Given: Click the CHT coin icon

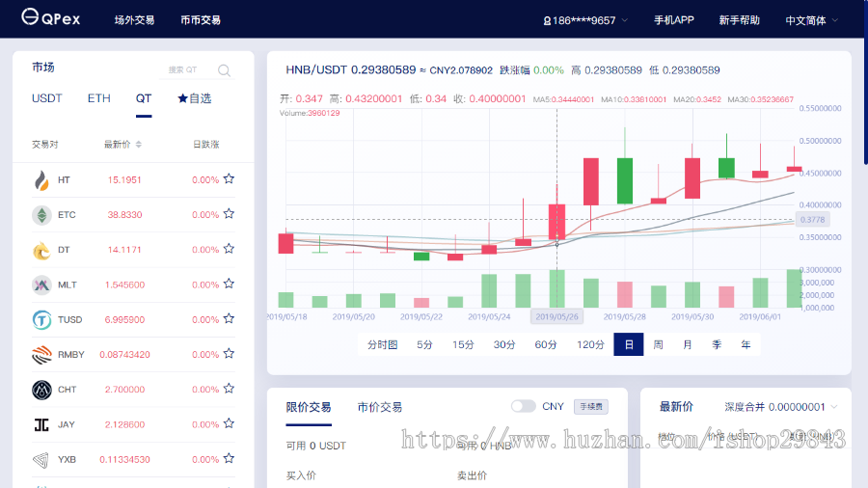Looking at the screenshot, I should click(x=41, y=390).
